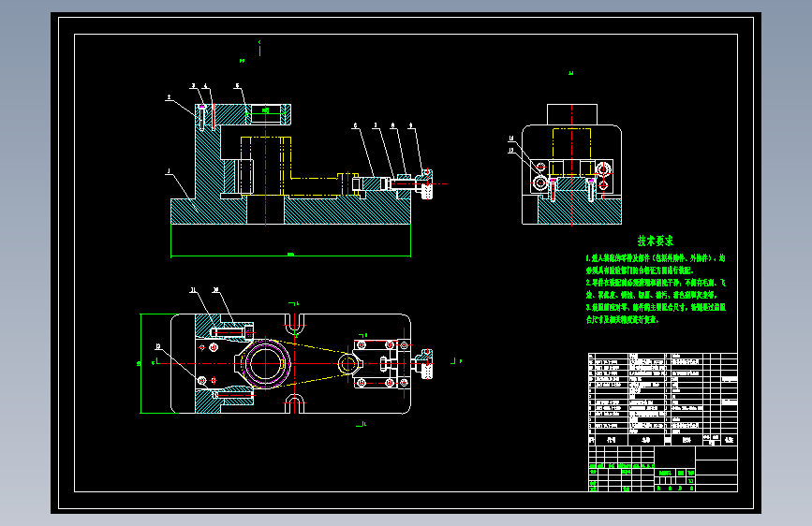Select the magenta ring in the top view
The image size is (812, 526).
click(x=266, y=363)
